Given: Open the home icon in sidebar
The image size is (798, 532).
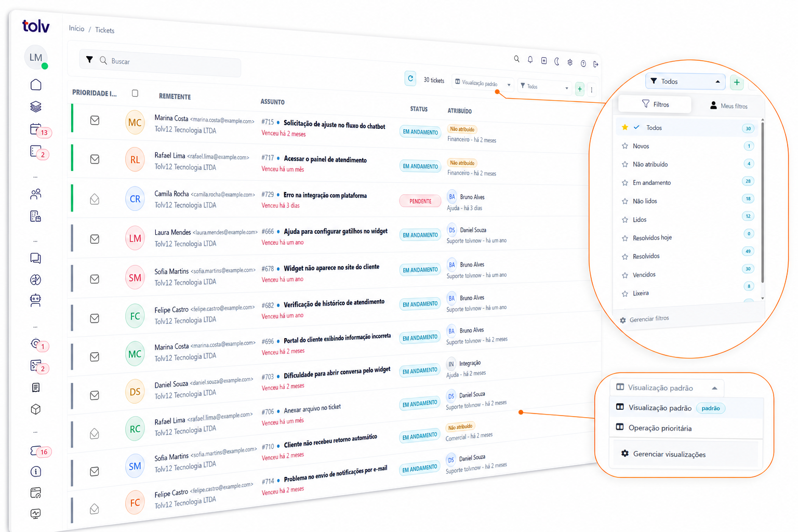Looking at the screenshot, I should pos(36,85).
